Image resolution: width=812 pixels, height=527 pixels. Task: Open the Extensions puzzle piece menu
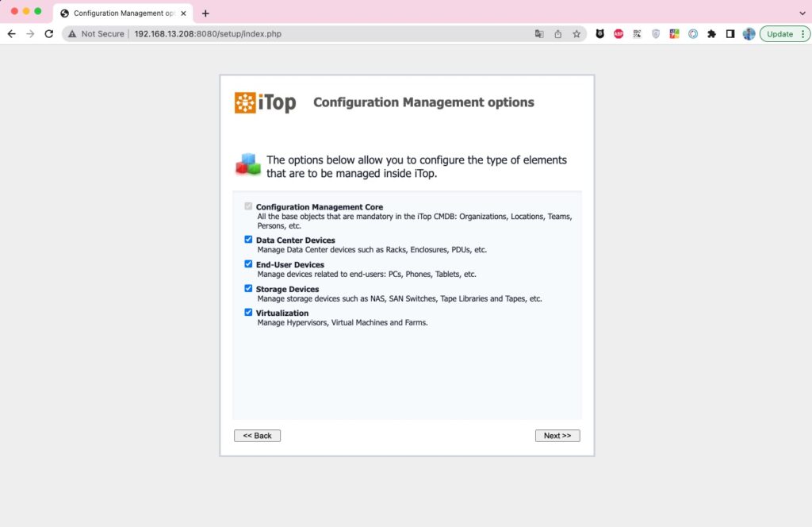click(711, 34)
